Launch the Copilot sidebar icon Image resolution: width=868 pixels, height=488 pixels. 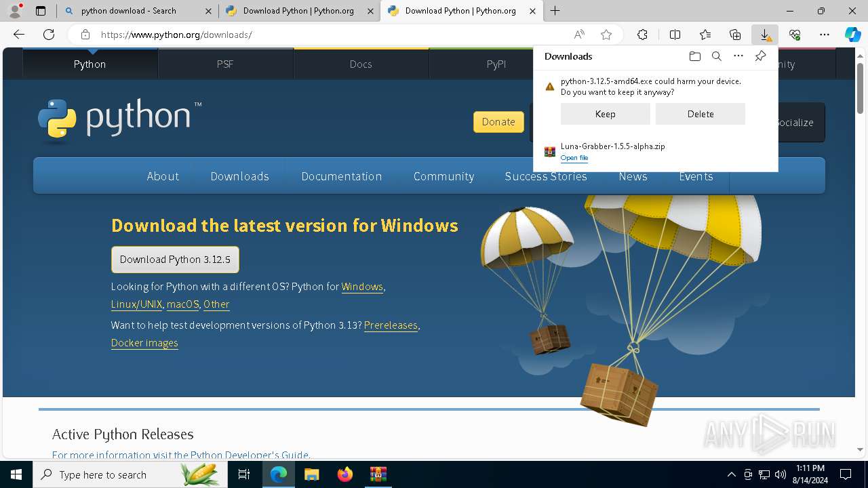click(x=852, y=35)
